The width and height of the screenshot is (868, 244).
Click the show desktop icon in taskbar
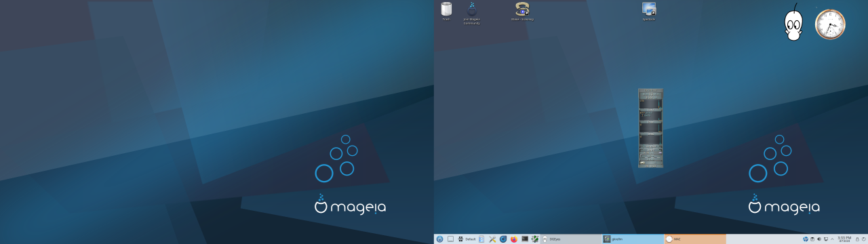point(450,239)
